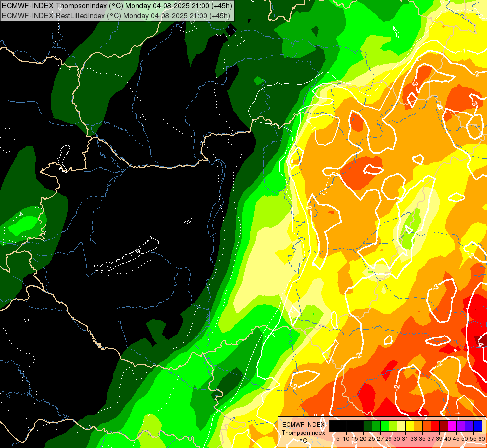Click the legend scale value 45

coord(456,439)
